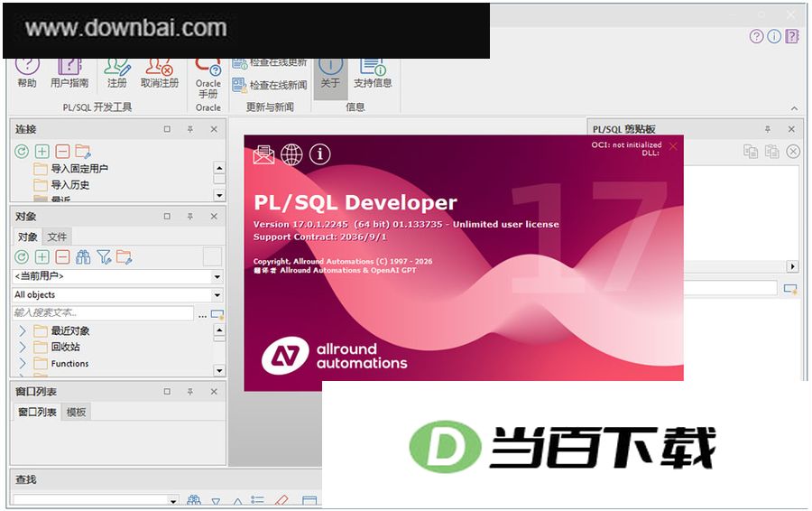Click the 输入搜索文本 search input field
This screenshot has width=812, height=511.
[x=103, y=313]
